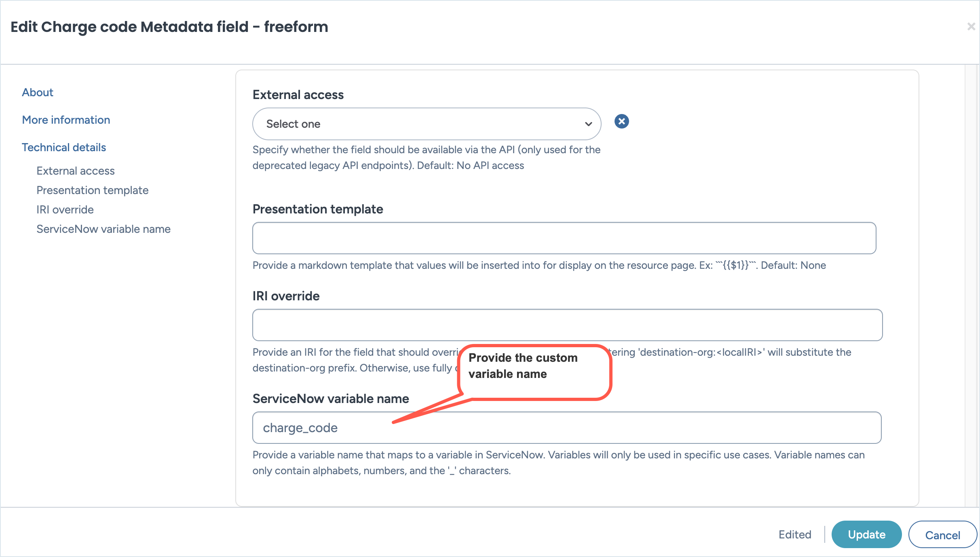
Task: Click the ServiceNow variable name heading
Action: (331, 399)
